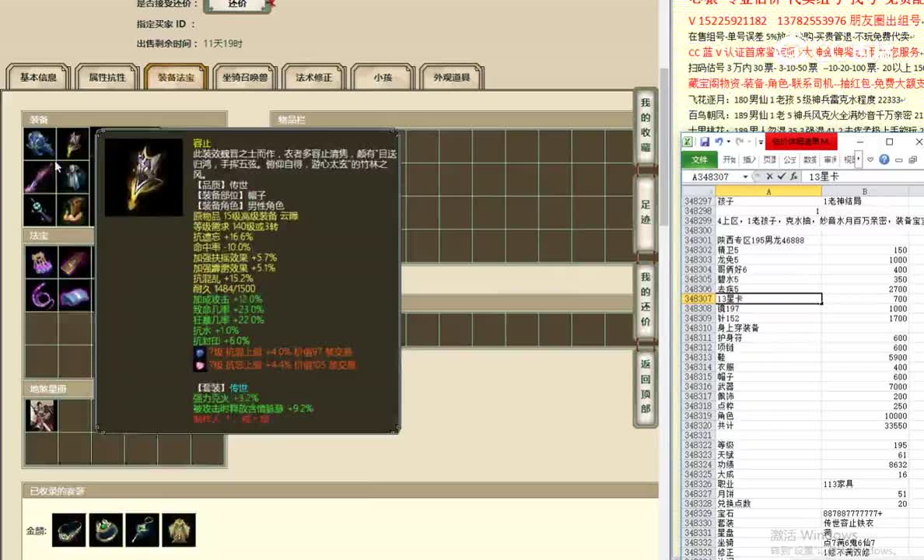
Task: Expand the Quick Access Toolbar customization arrow
Action: tap(761, 142)
